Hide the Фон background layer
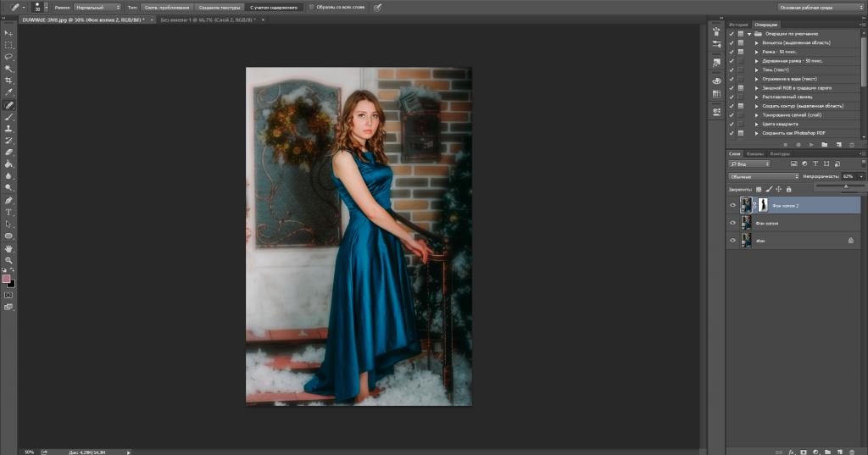 click(x=733, y=241)
